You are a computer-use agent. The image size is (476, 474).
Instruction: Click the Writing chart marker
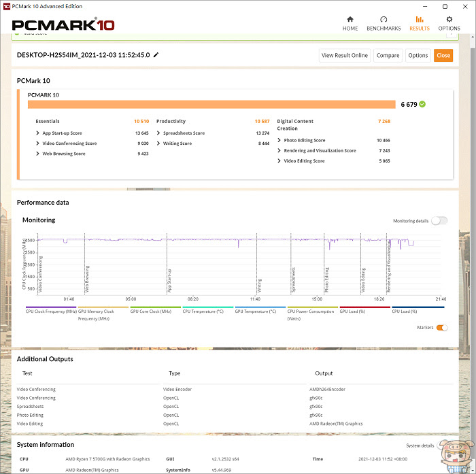(259, 286)
